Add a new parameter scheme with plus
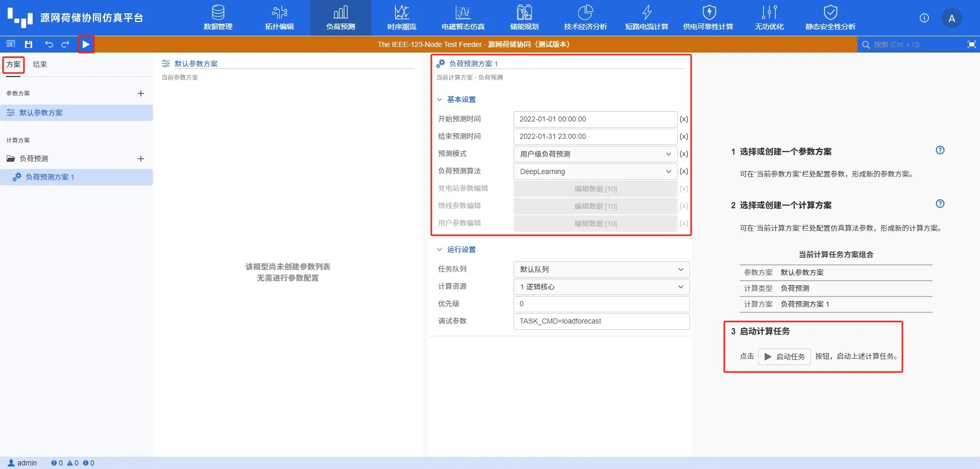 (x=141, y=93)
